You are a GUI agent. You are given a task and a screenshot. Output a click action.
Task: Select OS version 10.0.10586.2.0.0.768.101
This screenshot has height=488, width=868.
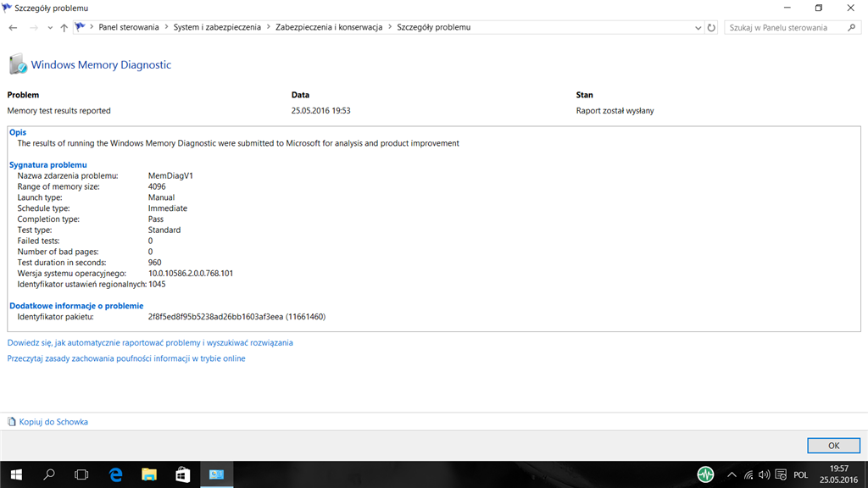pos(191,274)
